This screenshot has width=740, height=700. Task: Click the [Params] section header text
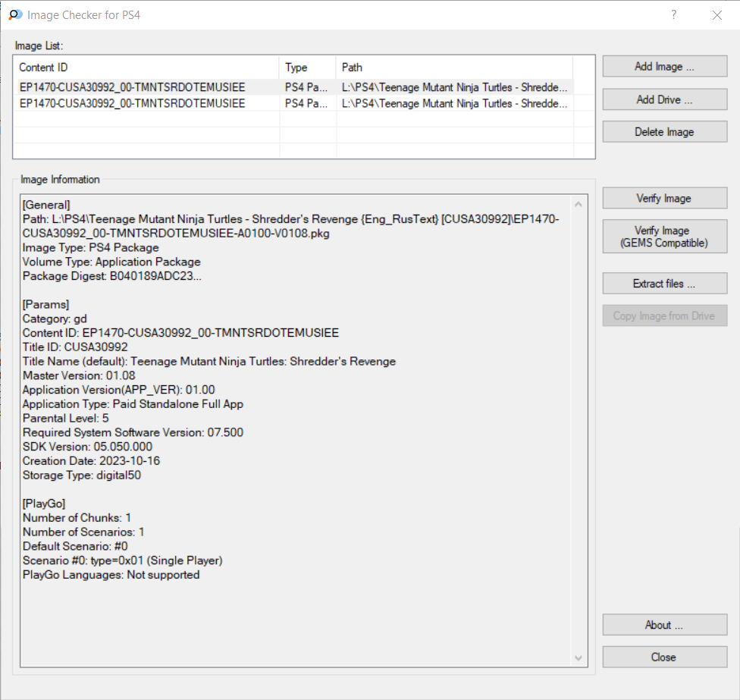[x=45, y=304]
